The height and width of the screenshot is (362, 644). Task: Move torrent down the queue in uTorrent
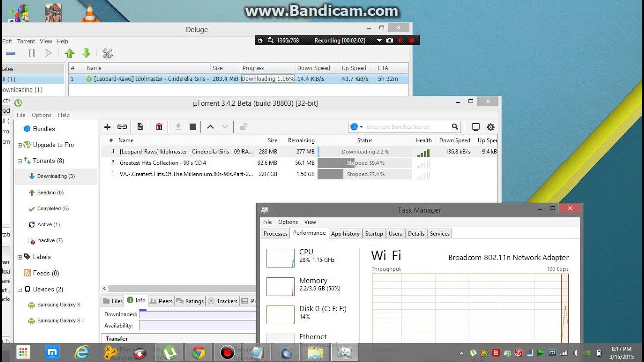coord(225,127)
